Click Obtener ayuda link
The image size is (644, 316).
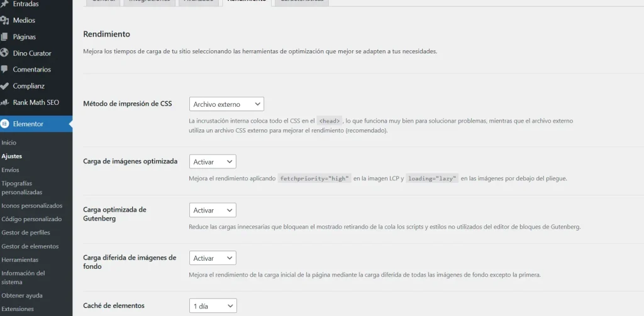[22, 295]
